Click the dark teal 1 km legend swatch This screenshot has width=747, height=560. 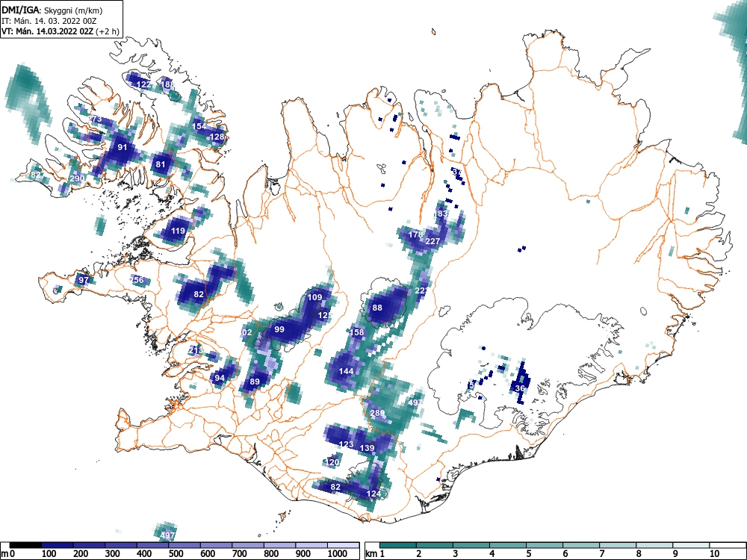point(398,545)
